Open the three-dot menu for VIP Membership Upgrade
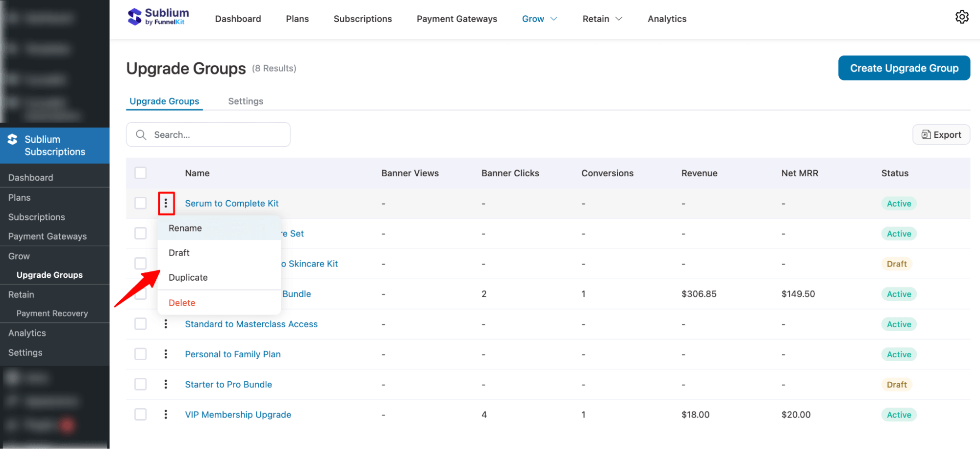This screenshot has width=980, height=449. (x=166, y=414)
